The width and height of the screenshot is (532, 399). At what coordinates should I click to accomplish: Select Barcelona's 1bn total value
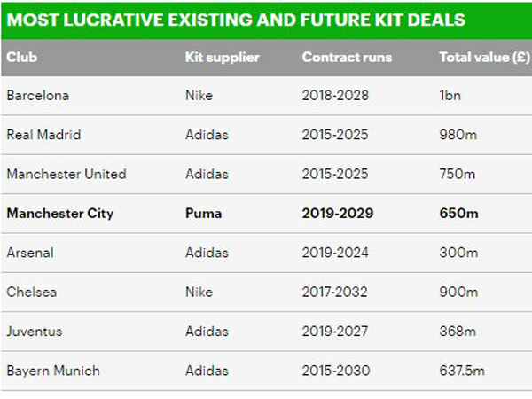tap(450, 95)
